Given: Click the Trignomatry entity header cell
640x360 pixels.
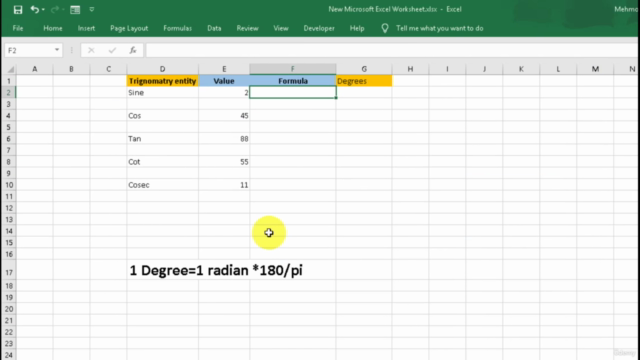Looking at the screenshot, I should [x=162, y=81].
